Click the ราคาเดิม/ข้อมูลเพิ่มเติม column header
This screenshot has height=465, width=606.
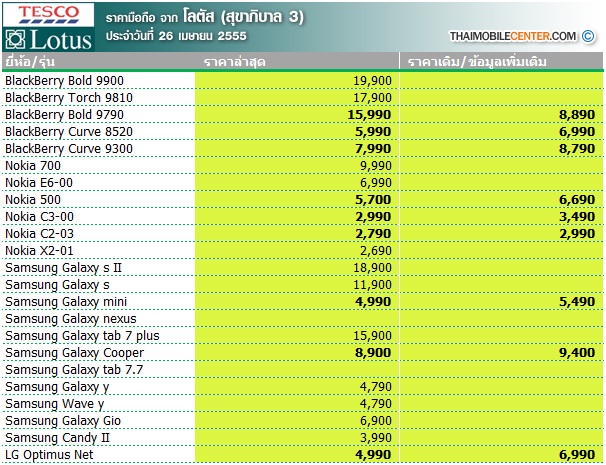click(x=477, y=62)
